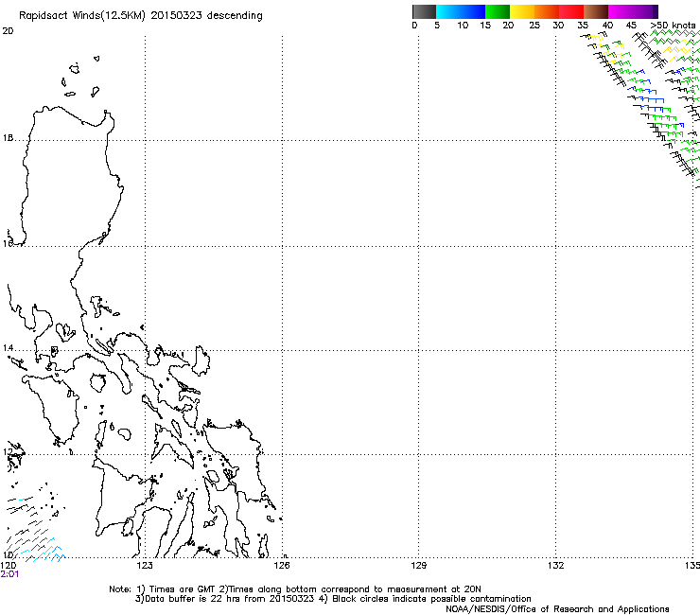
Task: Click the '20' latitude label at top left
Action: pos(8,31)
